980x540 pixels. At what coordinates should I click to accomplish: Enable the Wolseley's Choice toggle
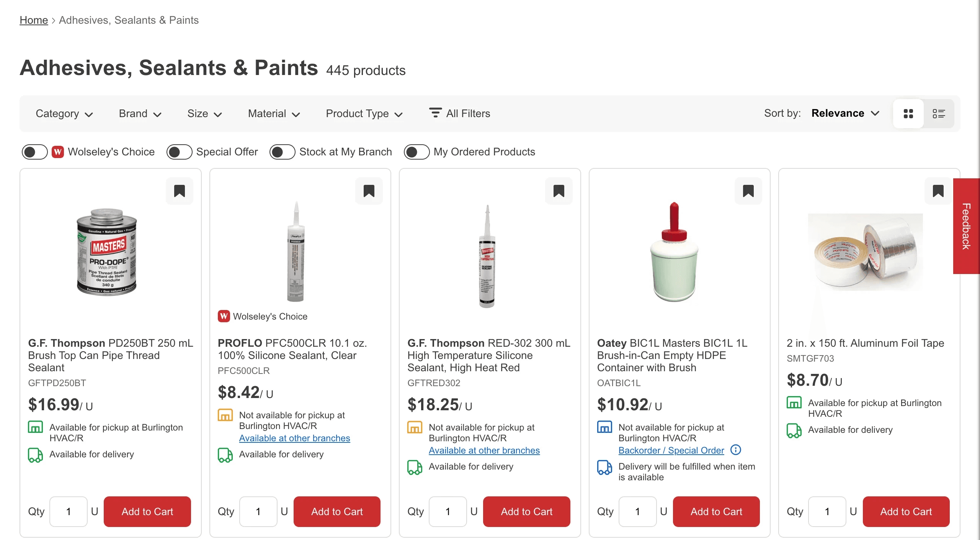click(x=34, y=152)
